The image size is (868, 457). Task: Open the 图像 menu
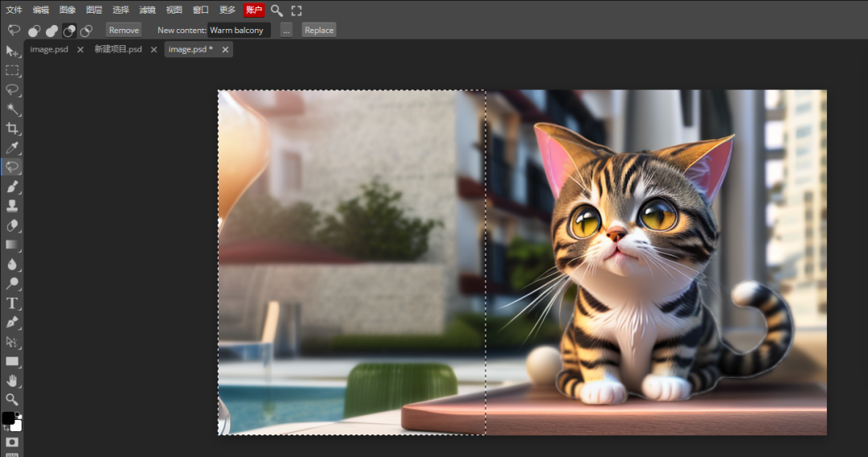point(68,10)
